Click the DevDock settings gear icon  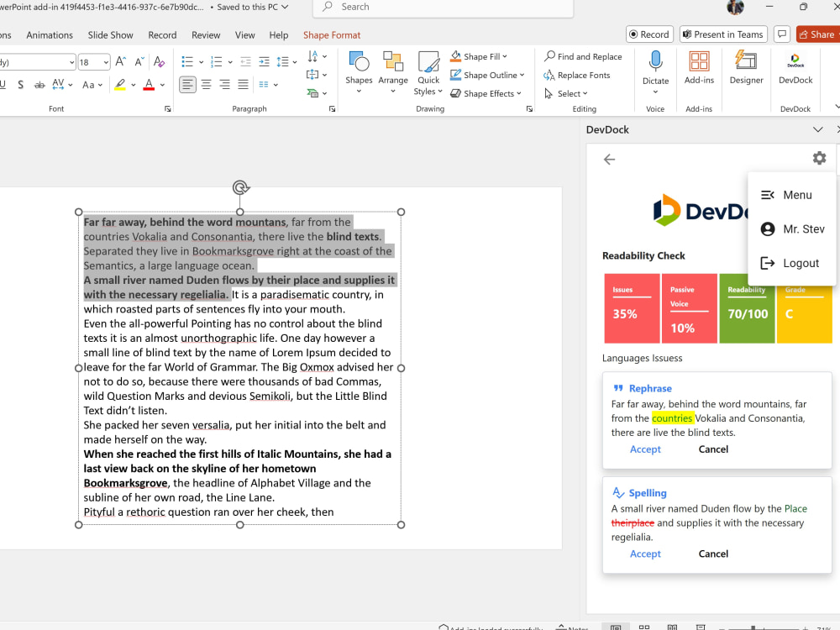(x=819, y=158)
